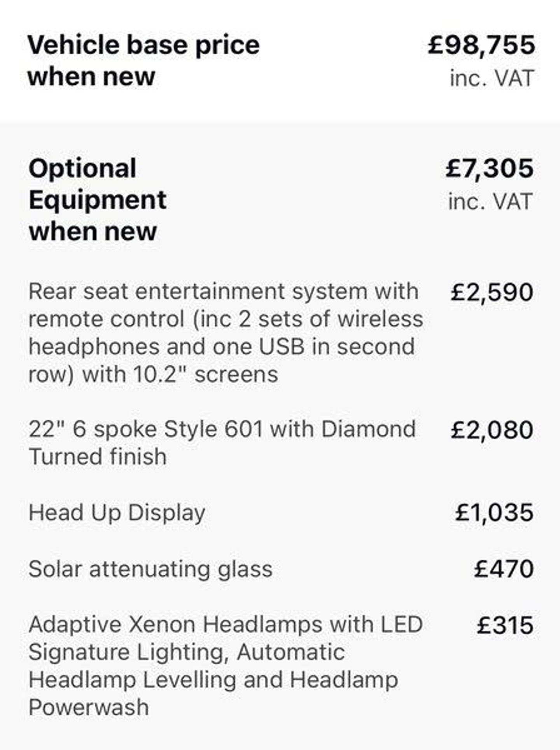The height and width of the screenshot is (750, 560).
Task: Click the £470 glass price
Action: click(x=504, y=569)
